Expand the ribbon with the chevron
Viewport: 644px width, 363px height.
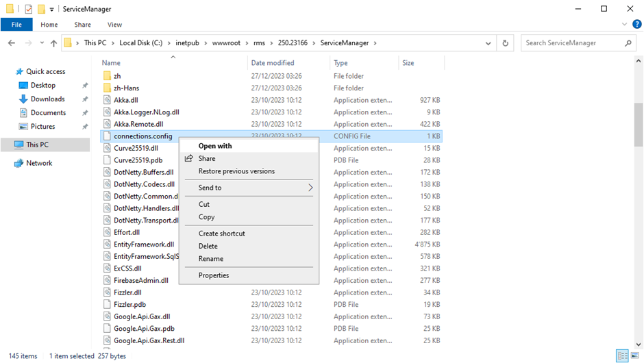click(624, 24)
